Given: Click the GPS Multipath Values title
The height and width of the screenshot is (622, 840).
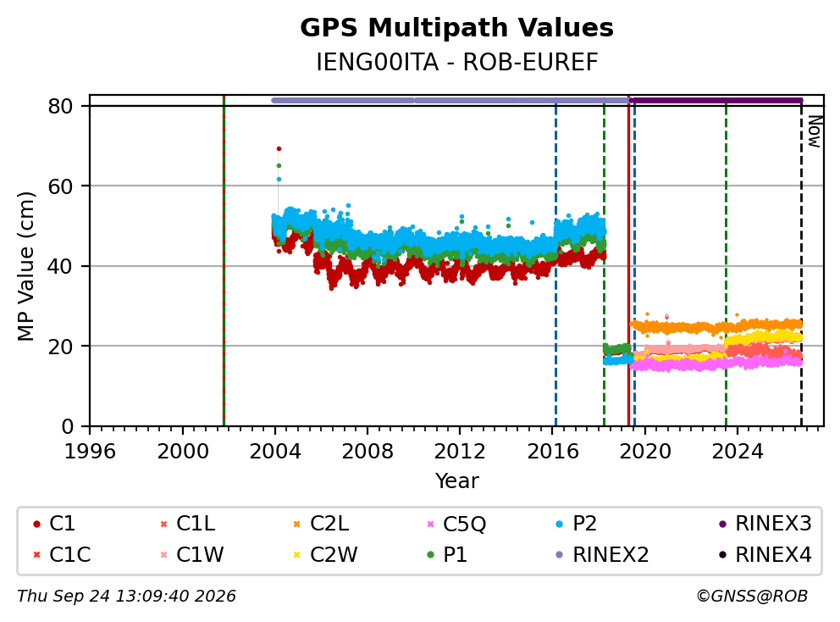Looking at the screenshot, I should [456, 28].
